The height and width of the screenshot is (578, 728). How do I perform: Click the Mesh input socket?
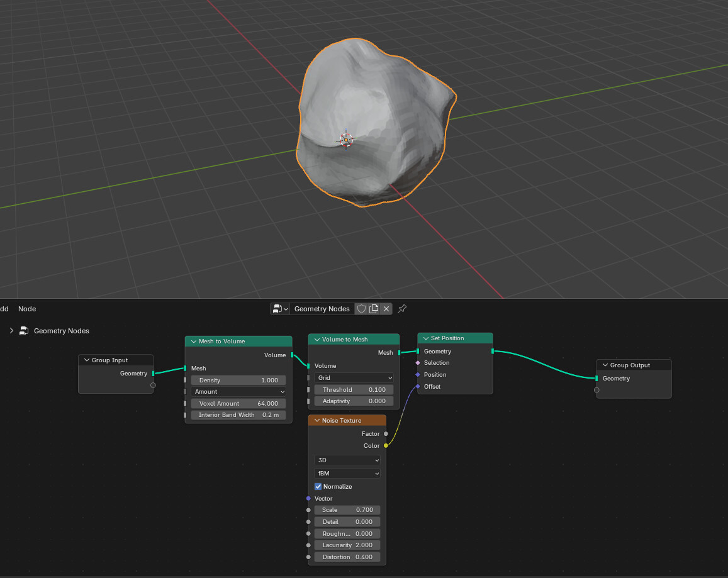tap(185, 368)
